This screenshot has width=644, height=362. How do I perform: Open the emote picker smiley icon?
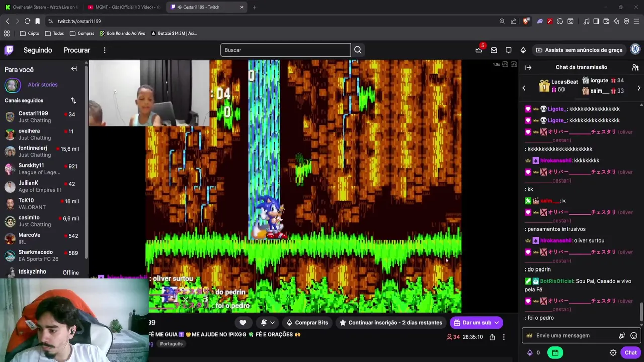tap(634, 336)
